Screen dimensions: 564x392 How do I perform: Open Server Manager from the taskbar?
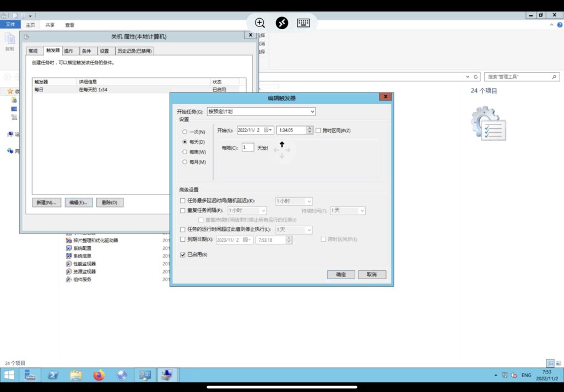tap(30, 375)
